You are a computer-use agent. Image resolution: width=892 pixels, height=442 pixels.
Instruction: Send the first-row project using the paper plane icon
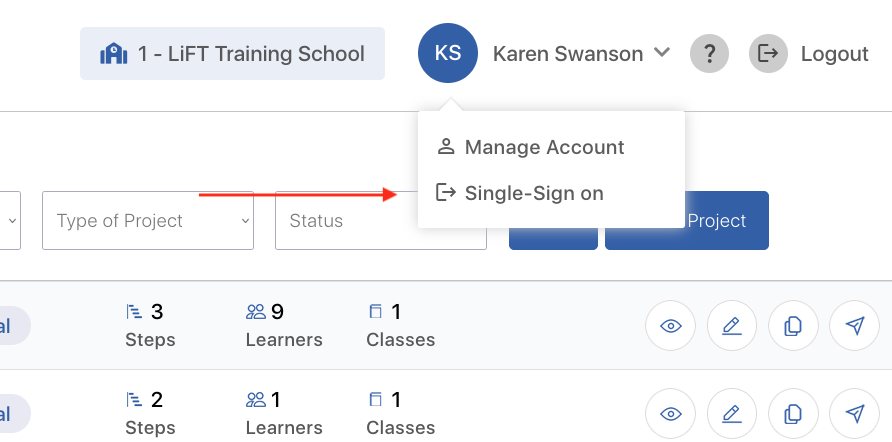(854, 325)
